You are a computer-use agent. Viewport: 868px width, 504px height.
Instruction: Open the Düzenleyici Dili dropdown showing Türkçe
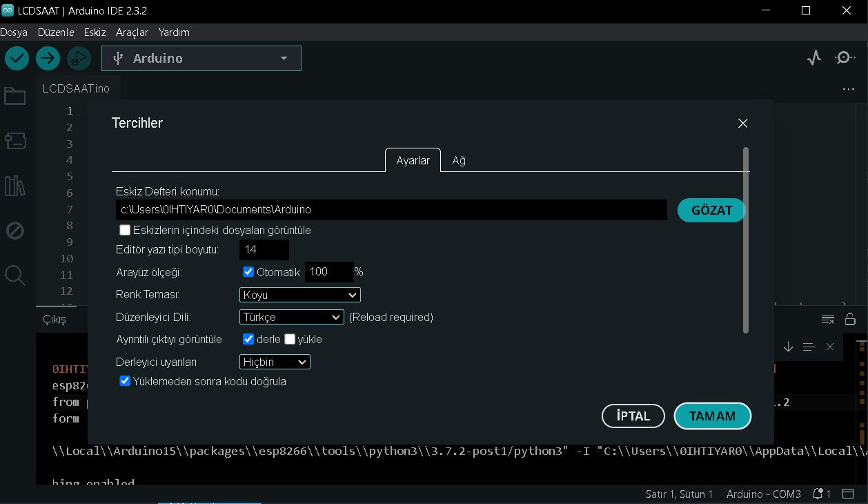292,317
